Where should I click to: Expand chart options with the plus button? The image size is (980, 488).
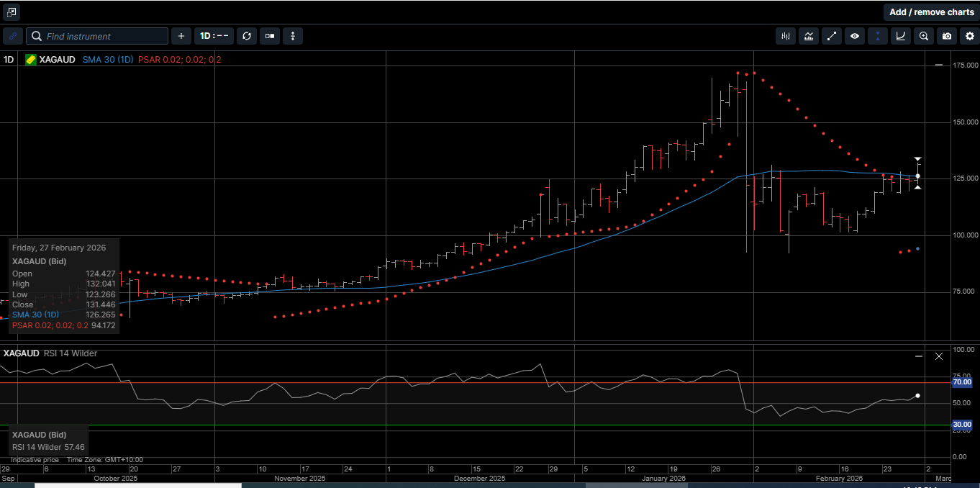pyautogui.click(x=181, y=36)
